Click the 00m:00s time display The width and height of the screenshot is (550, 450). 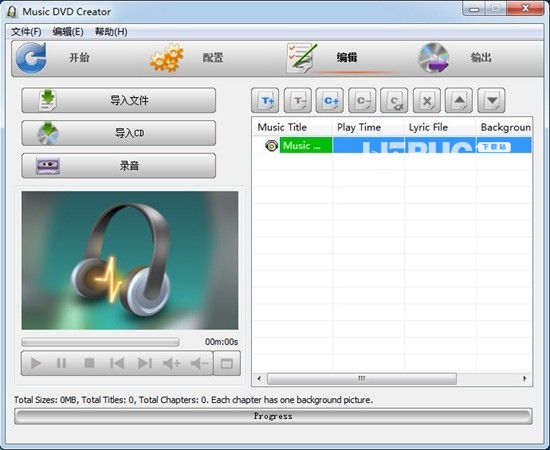pos(221,342)
